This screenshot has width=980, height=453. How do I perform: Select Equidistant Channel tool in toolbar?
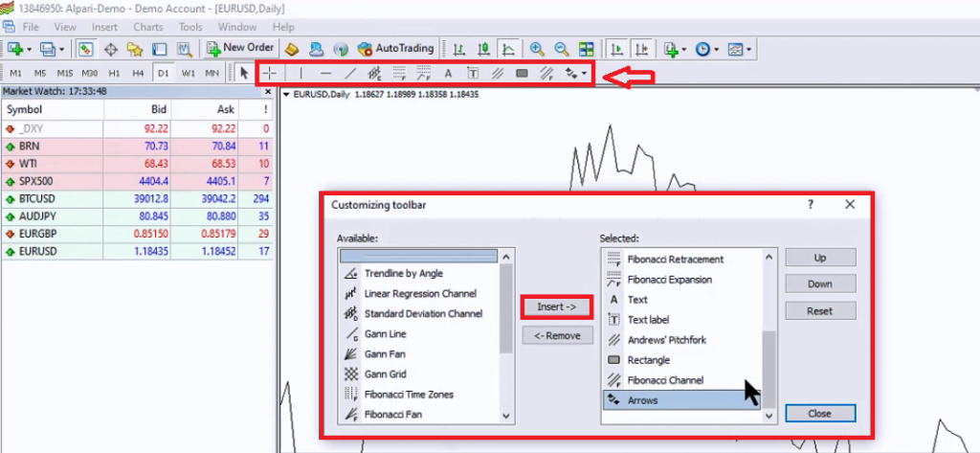click(374, 73)
